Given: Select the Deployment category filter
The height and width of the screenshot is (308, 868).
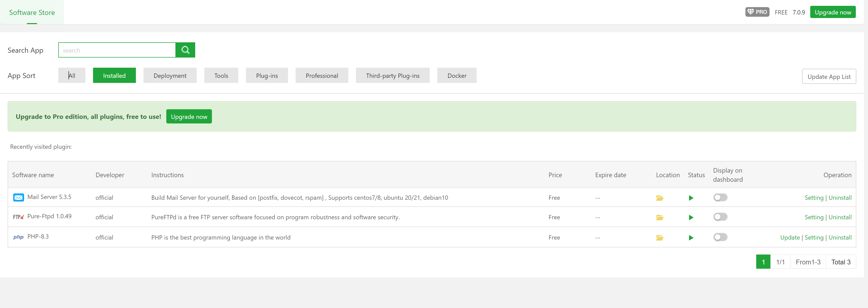Looking at the screenshot, I should point(170,76).
